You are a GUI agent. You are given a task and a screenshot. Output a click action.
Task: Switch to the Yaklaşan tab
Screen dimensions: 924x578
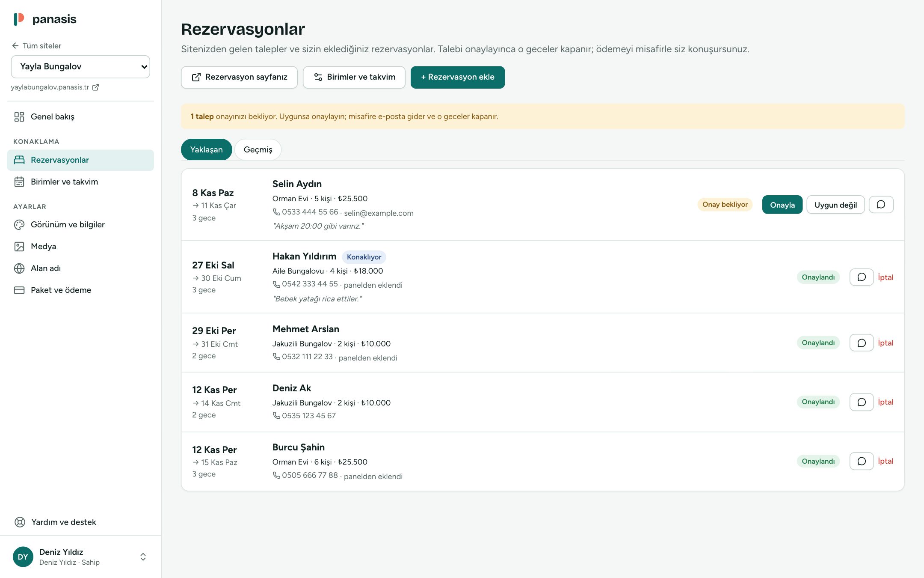pyautogui.click(x=207, y=149)
